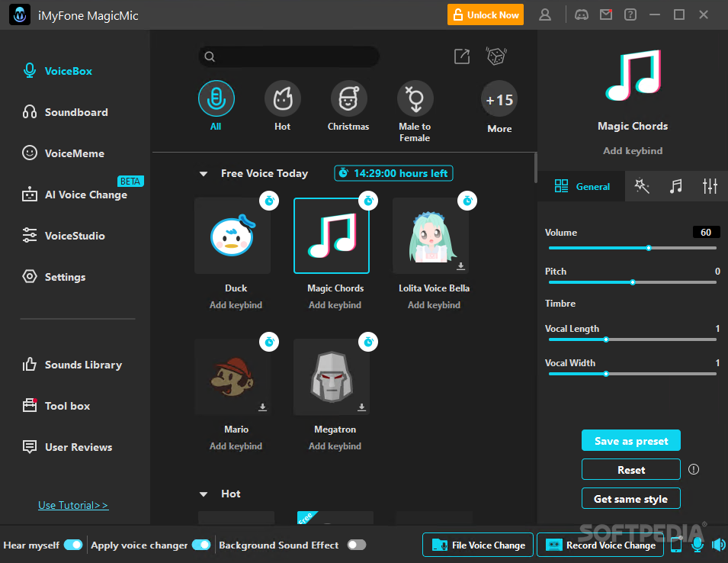The height and width of the screenshot is (563, 728).
Task: Click the Unlock Now button
Action: 486,14
